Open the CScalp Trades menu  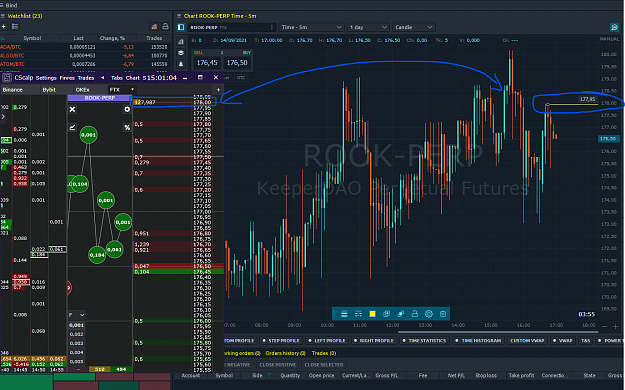tap(86, 78)
